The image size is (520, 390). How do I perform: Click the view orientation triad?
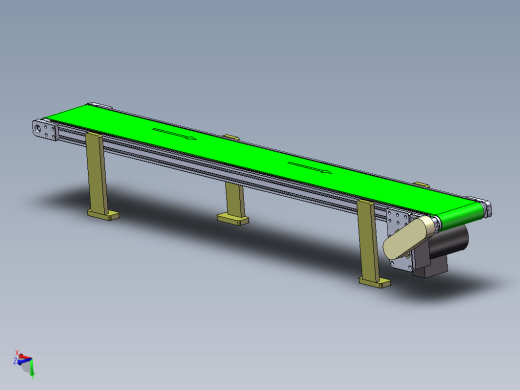[x=24, y=364]
